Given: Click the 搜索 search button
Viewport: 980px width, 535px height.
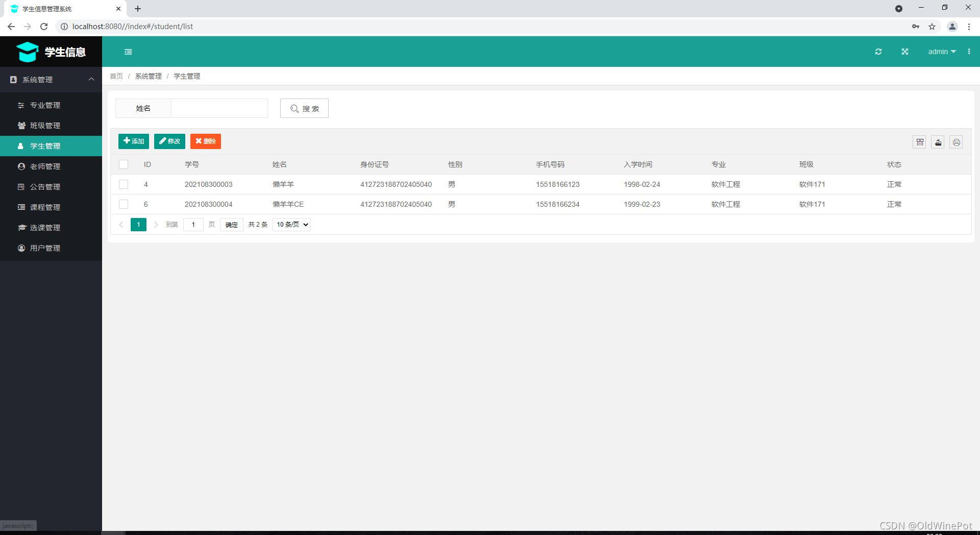Looking at the screenshot, I should (x=304, y=108).
